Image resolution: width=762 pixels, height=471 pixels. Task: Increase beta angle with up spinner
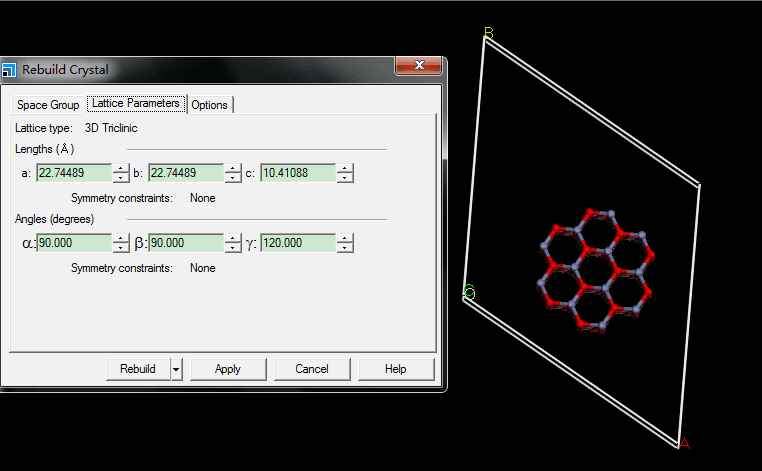coord(233,238)
